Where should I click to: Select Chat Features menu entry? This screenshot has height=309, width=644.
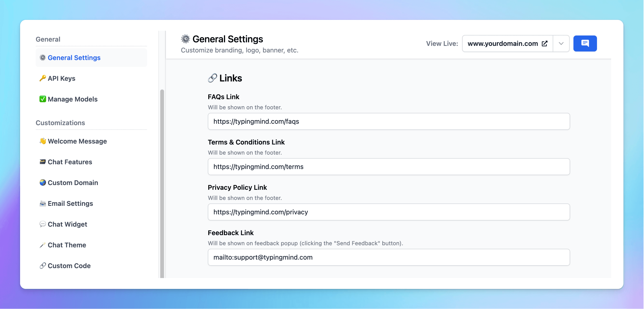[70, 162]
